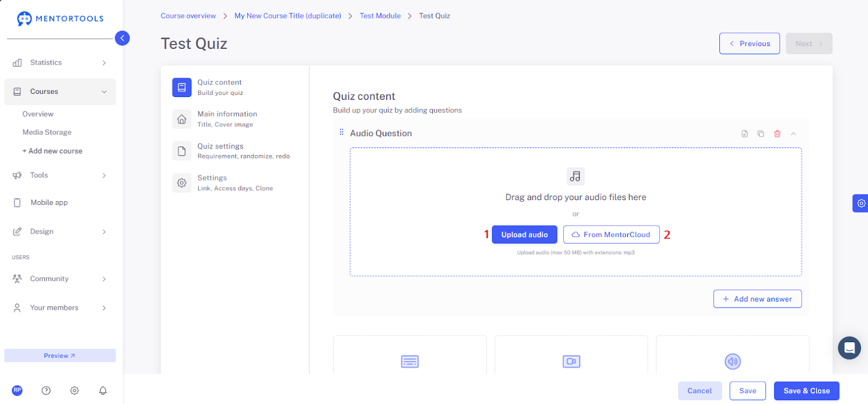Collapse the Courses menu chevron

click(x=104, y=92)
